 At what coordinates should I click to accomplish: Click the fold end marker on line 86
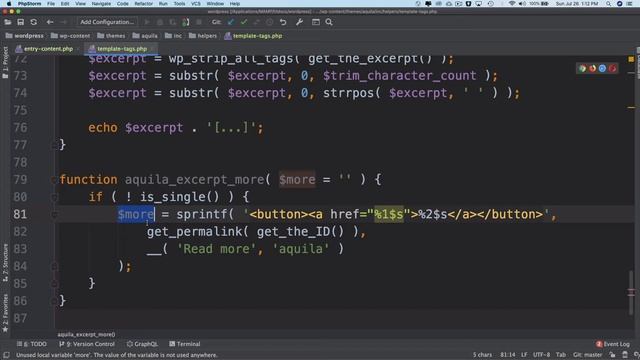(x=54, y=301)
